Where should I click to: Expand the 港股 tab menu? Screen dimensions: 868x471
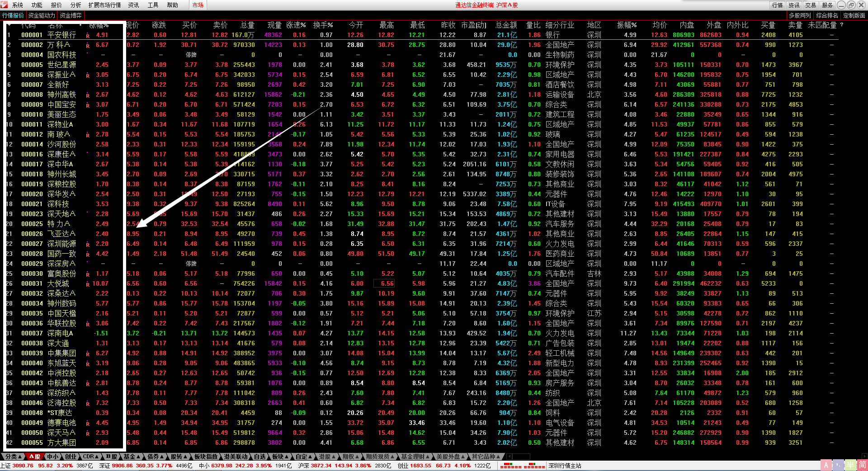[328, 457]
